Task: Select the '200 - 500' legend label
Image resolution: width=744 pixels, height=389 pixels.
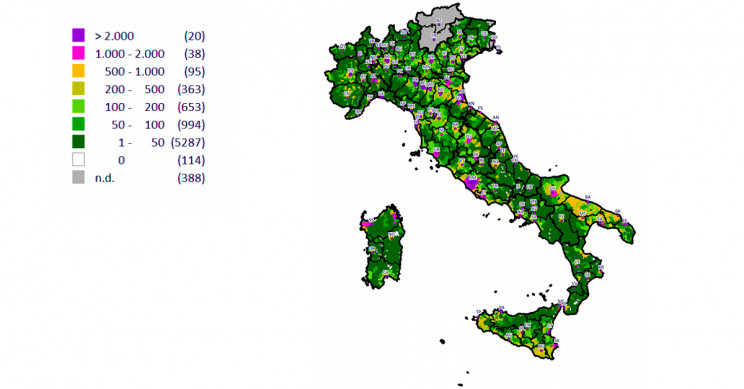Action: (135, 89)
